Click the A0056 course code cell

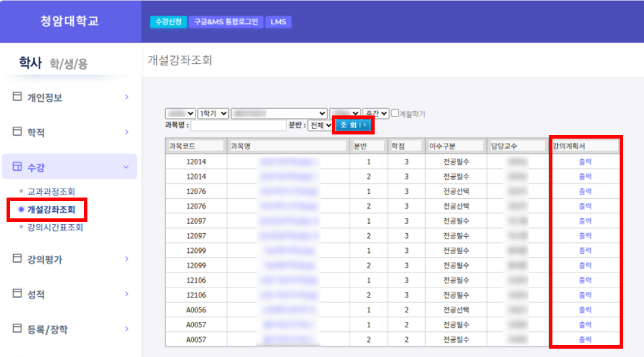(x=196, y=310)
